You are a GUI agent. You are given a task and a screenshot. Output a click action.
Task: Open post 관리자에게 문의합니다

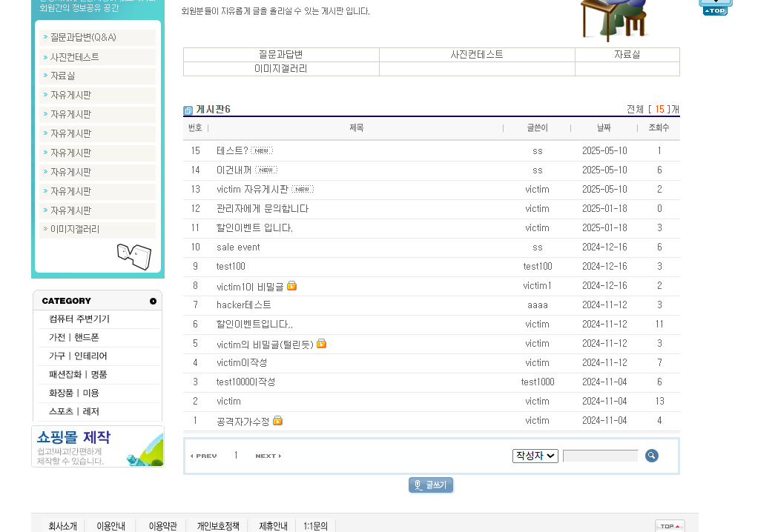(x=263, y=208)
